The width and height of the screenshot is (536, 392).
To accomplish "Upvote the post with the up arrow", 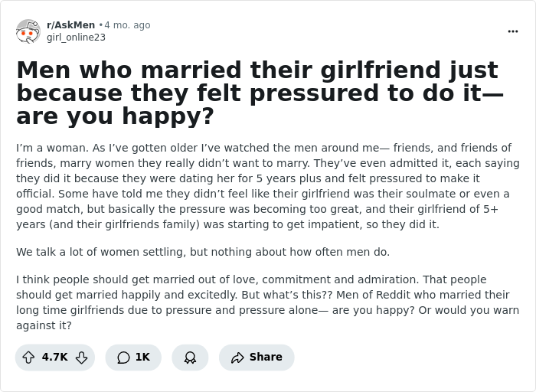I will pos(29,358).
